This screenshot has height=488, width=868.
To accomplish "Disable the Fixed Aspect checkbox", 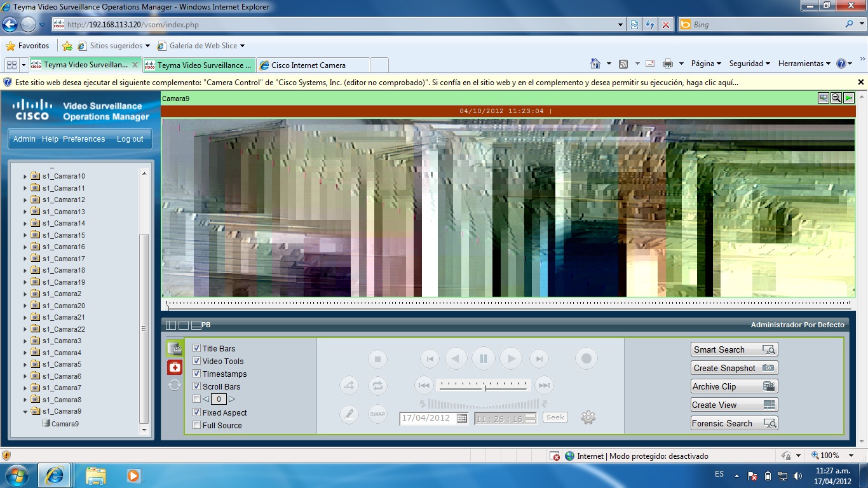I will click(197, 412).
